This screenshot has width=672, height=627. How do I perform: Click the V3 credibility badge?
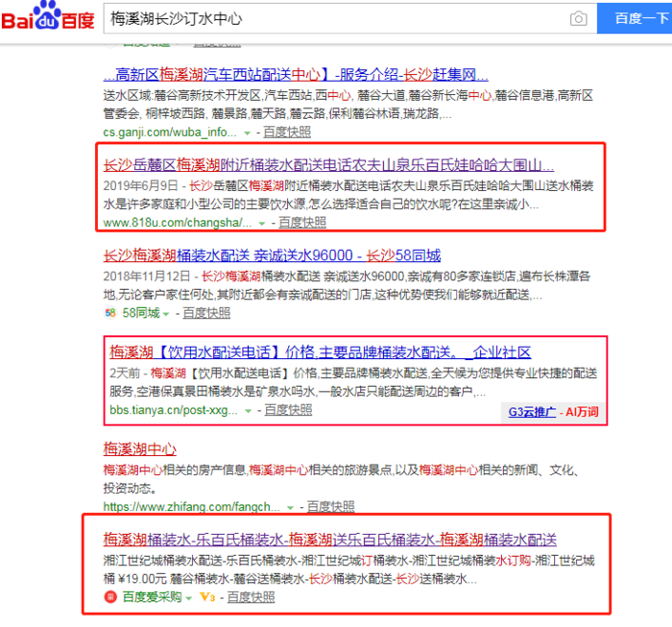click(x=207, y=597)
